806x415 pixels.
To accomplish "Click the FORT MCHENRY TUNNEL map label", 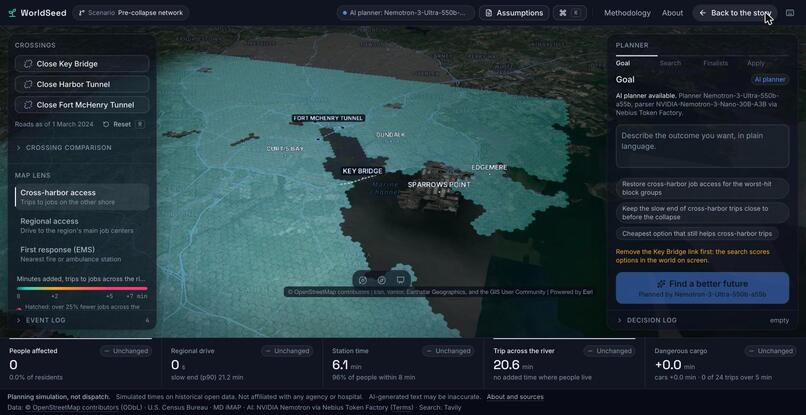I will (x=328, y=118).
